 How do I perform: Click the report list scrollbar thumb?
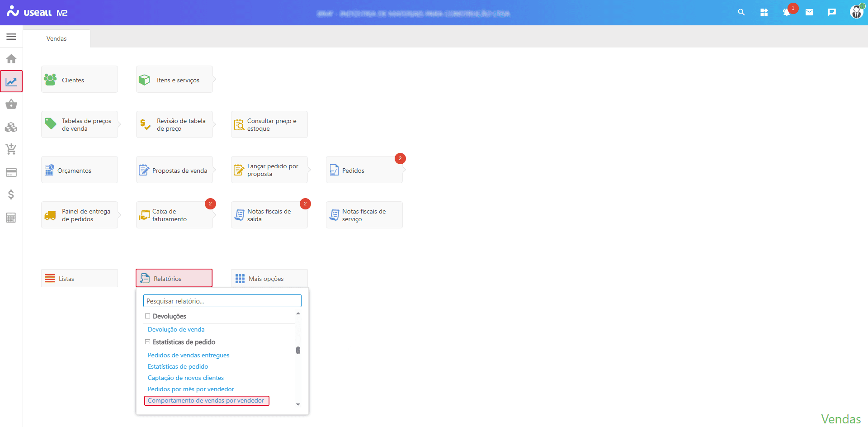click(x=298, y=350)
